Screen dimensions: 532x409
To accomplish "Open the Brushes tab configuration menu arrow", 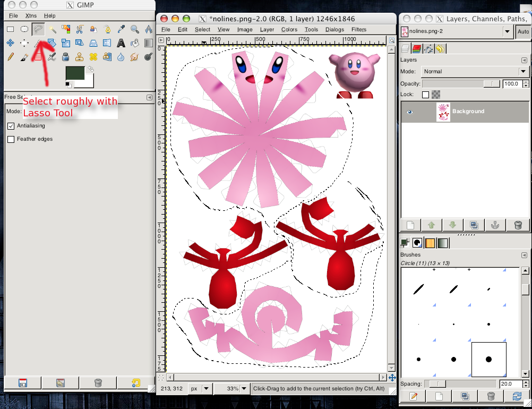I will 524,255.
